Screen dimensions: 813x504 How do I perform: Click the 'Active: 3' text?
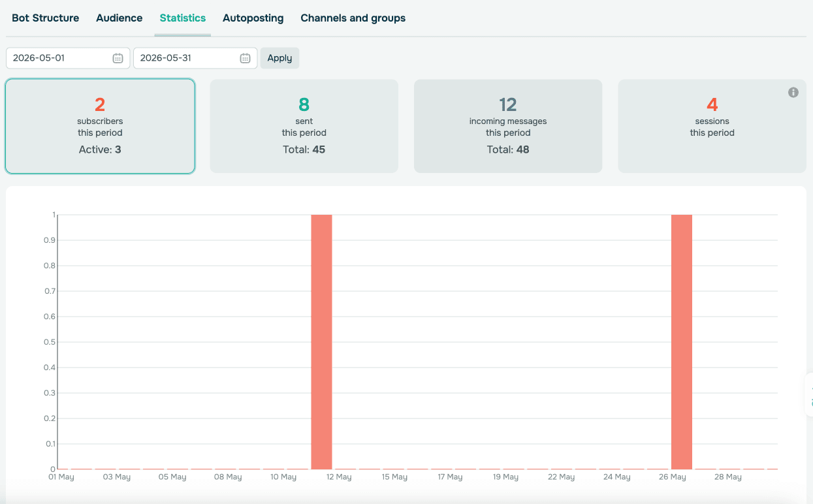pyautogui.click(x=100, y=150)
